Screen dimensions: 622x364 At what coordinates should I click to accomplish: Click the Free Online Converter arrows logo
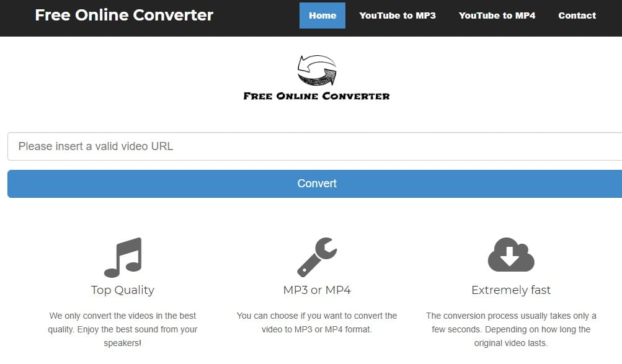tap(317, 70)
